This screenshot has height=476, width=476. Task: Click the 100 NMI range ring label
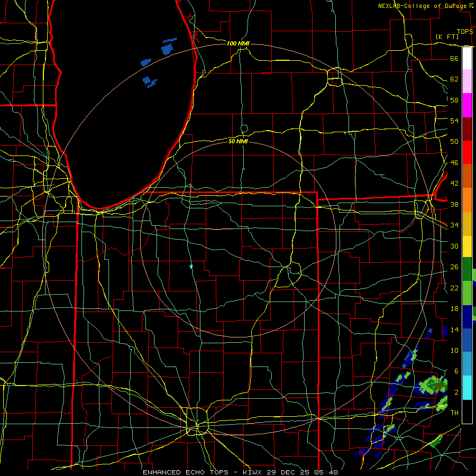pyautogui.click(x=238, y=43)
